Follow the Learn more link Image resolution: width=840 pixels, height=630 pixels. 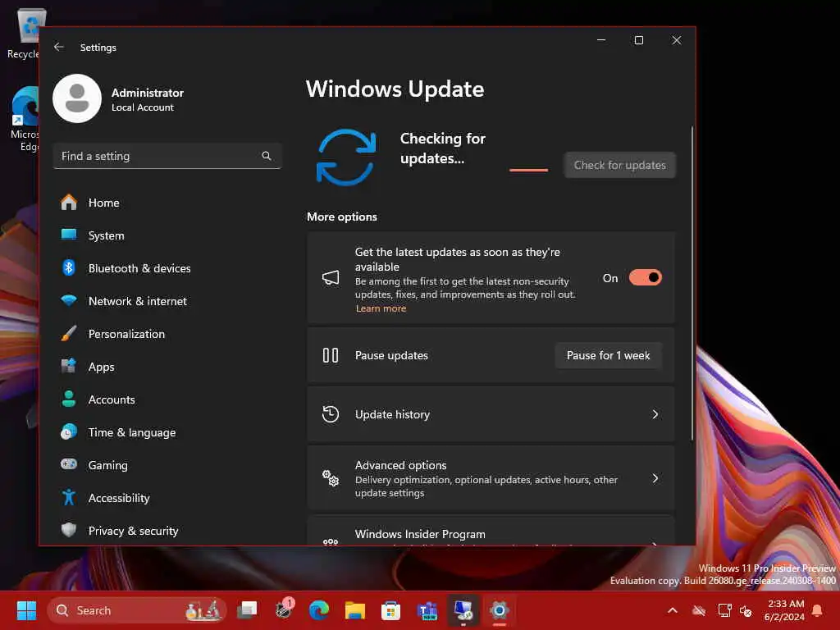381,308
